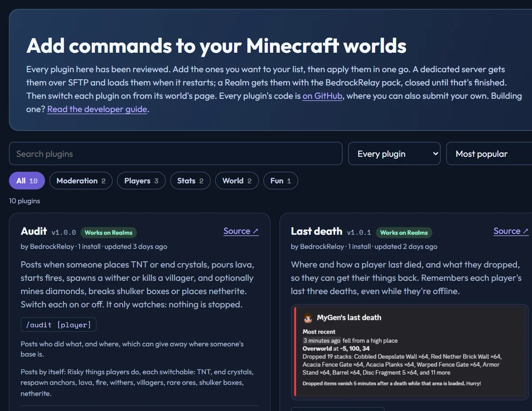Click 'Add commands to your Minecraft worlds' heading
This screenshot has width=532, height=411.
pos(216,45)
